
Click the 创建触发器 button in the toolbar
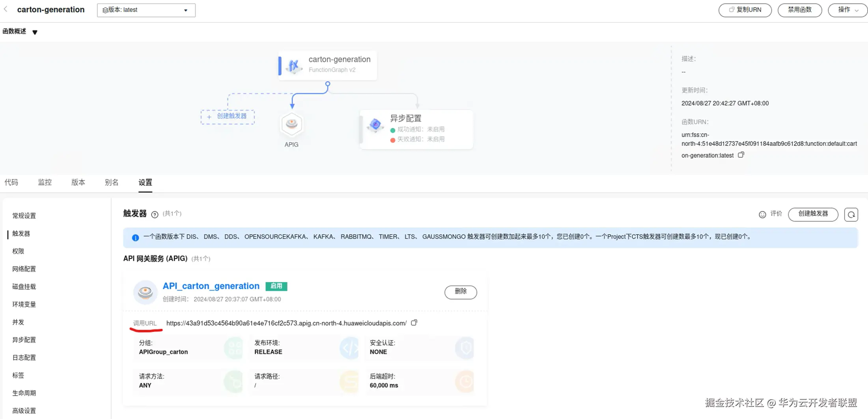[x=813, y=214]
